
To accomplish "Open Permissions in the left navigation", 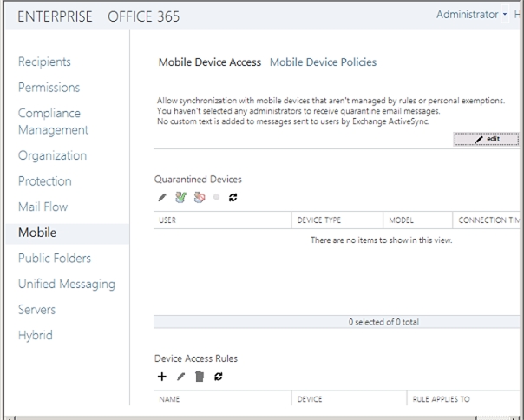I will tap(49, 88).
